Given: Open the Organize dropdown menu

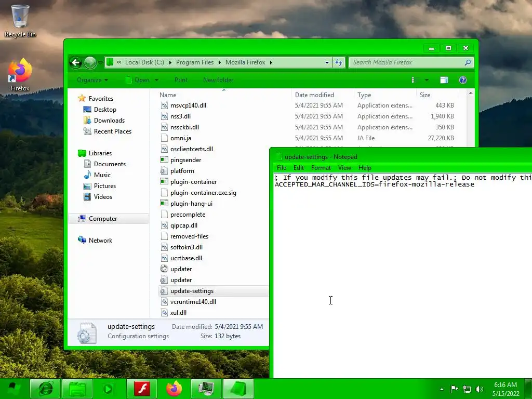Looking at the screenshot, I should [92, 80].
